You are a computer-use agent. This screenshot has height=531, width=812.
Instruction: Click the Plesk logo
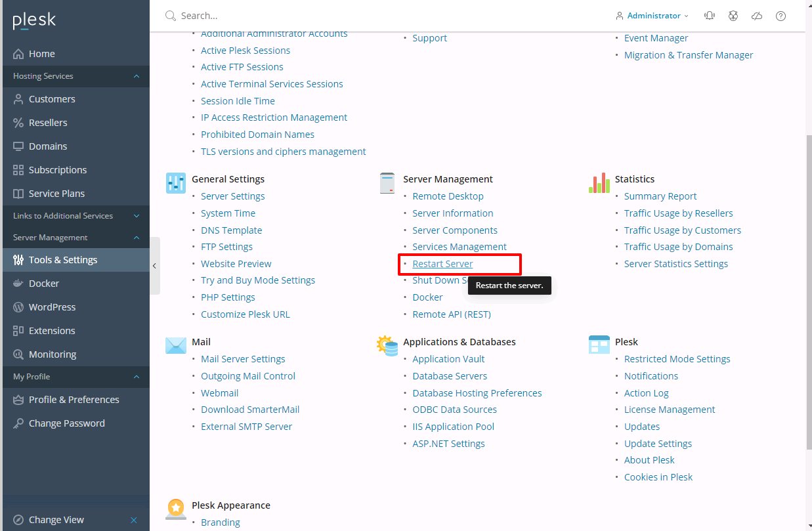click(x=34, y=20)
